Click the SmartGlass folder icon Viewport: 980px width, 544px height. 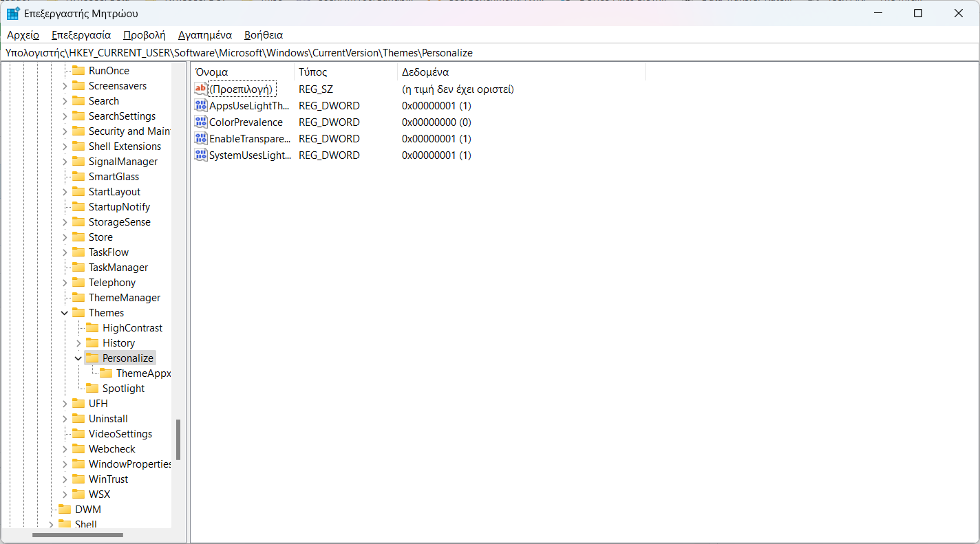78,176
